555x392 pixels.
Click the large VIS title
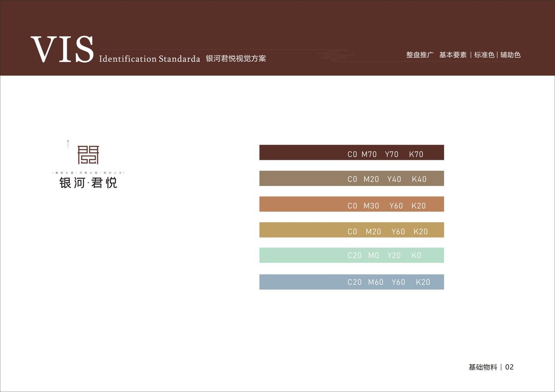pos(62,50)
